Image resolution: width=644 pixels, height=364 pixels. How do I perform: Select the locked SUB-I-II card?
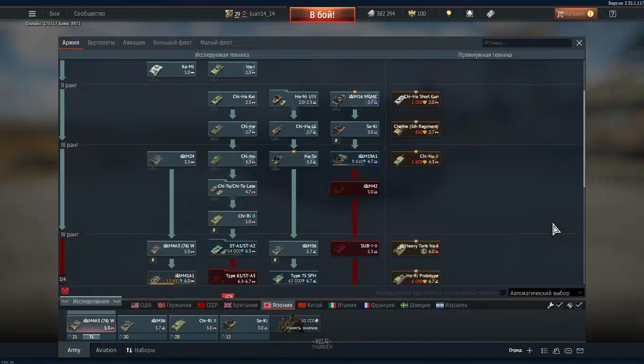pos(355,249)
